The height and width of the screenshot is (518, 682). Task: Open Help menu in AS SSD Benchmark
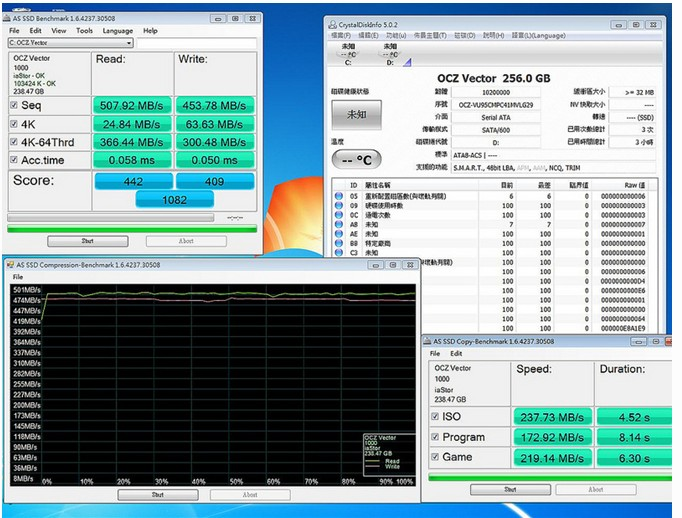(150, 30)
